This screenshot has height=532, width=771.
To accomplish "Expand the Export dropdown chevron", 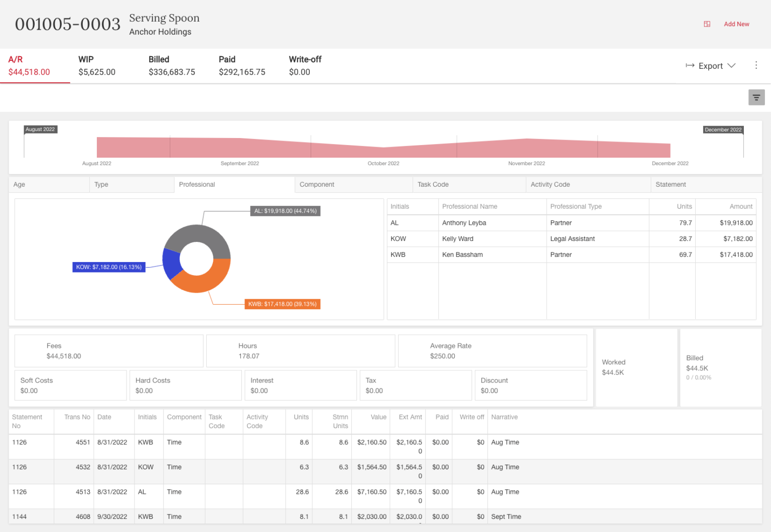I will coord(731,66).
